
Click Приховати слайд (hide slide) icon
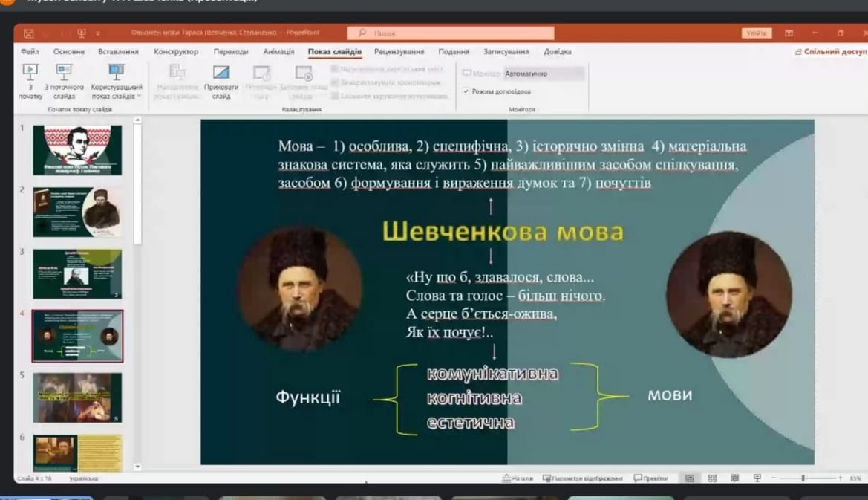click(x=221, y=81)
